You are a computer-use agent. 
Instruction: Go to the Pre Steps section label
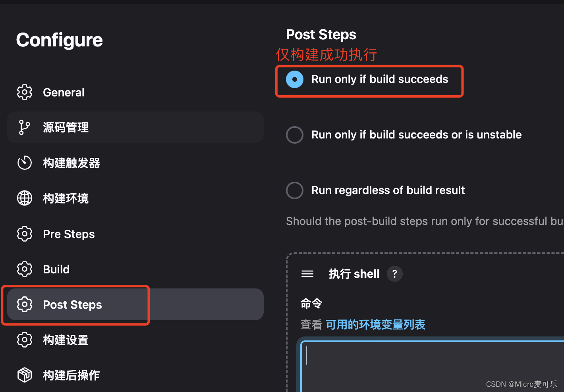click(69, 234)
